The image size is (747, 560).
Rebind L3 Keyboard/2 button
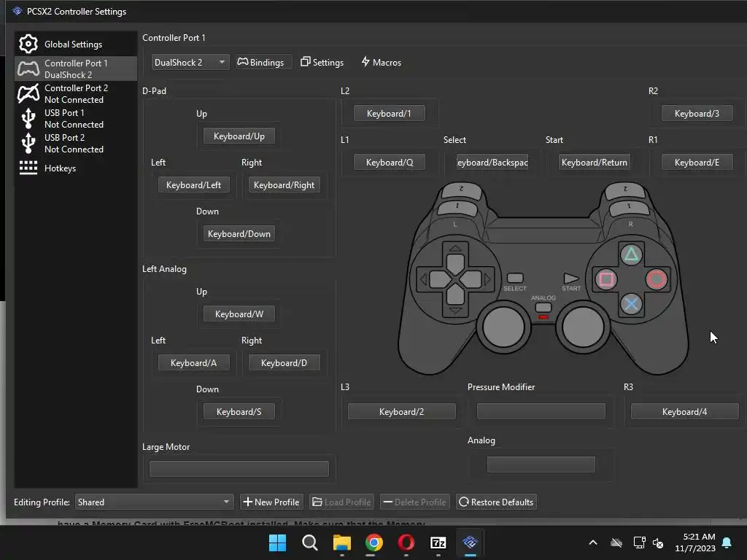(x=402, y=411)
